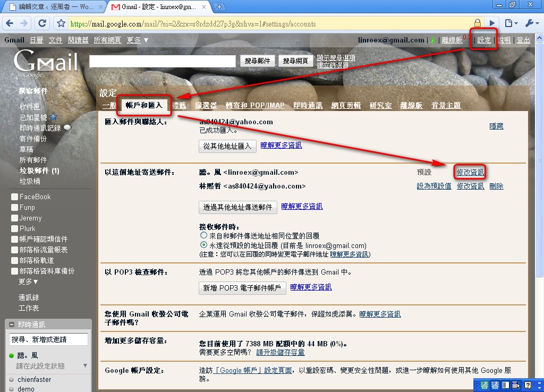
Task: Click the 設為預設值 link
Action: [x=434, y=186]
